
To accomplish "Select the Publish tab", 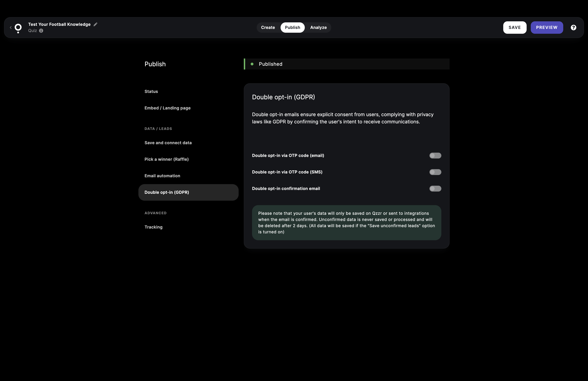I will click(292, 27).
